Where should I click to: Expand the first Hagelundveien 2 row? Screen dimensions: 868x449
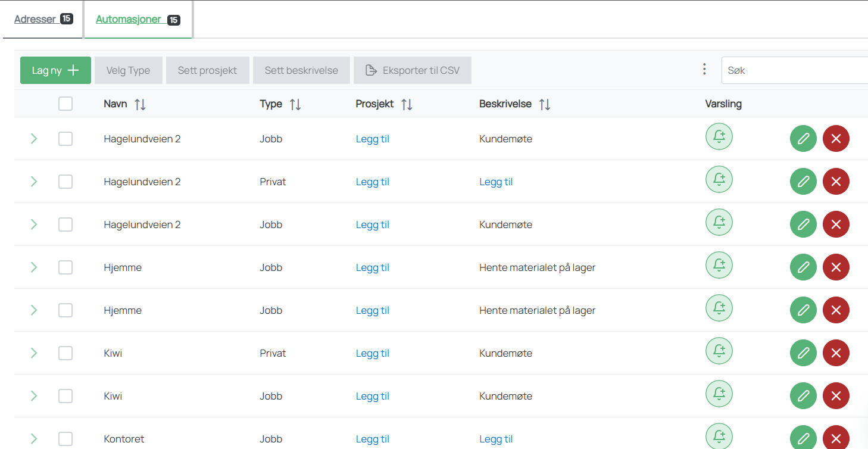34,139
